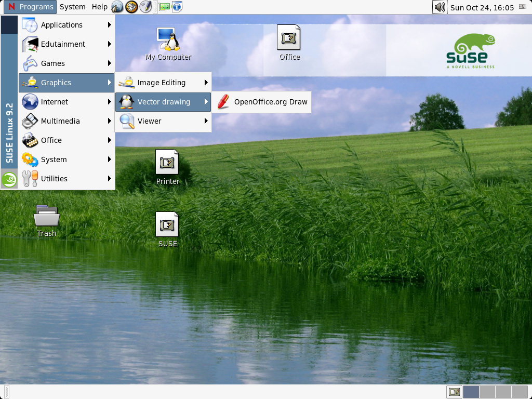Screen dimensions: 532x399
Task: Open the Image Editing submenu
Action: pyautogui.click(x=163, y=83)
